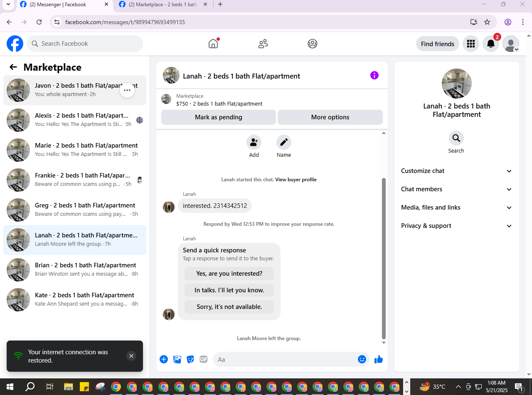
Task: Open more actions plus icon in composer
Action: coord(164,359)
